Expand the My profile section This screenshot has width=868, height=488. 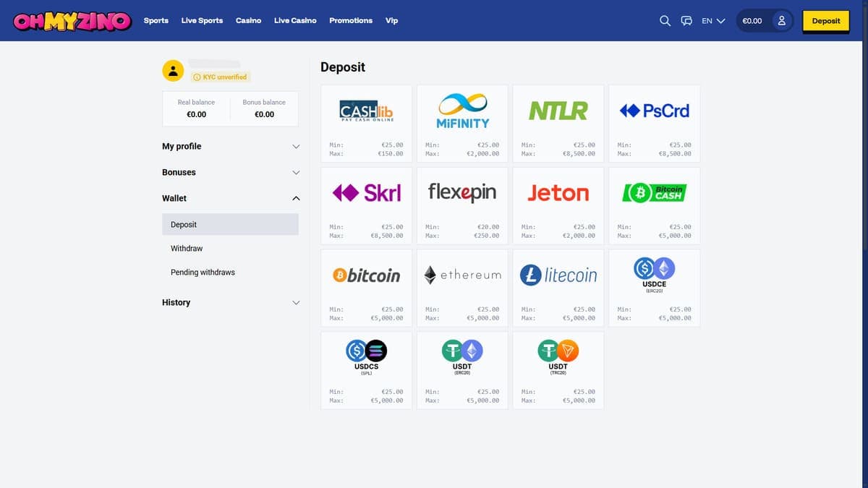pyautogui.click(x=230, y=146)
